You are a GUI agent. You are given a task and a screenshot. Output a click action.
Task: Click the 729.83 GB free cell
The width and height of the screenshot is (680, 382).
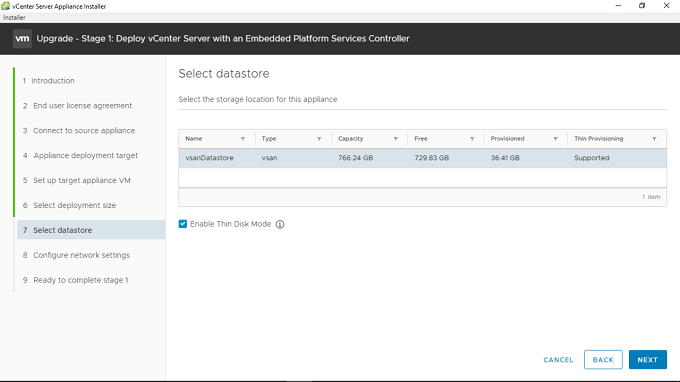pos(432,158)
